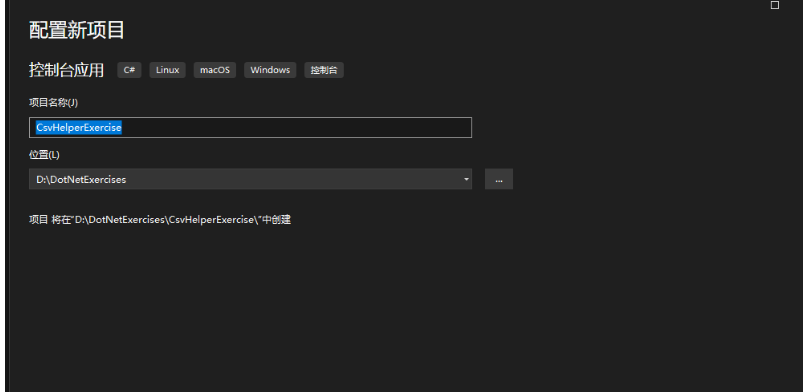
Task: Click the 配置新项目 heading
Action: click(77, 31)
